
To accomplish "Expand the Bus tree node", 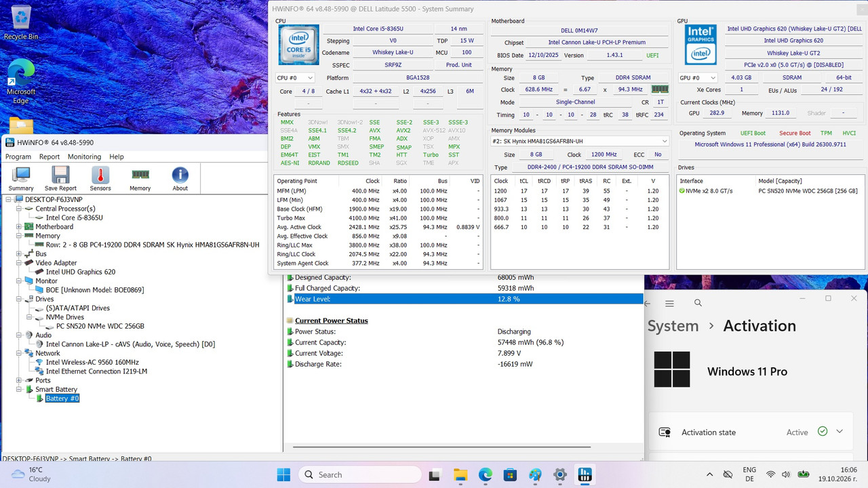I will coord(19,254).
